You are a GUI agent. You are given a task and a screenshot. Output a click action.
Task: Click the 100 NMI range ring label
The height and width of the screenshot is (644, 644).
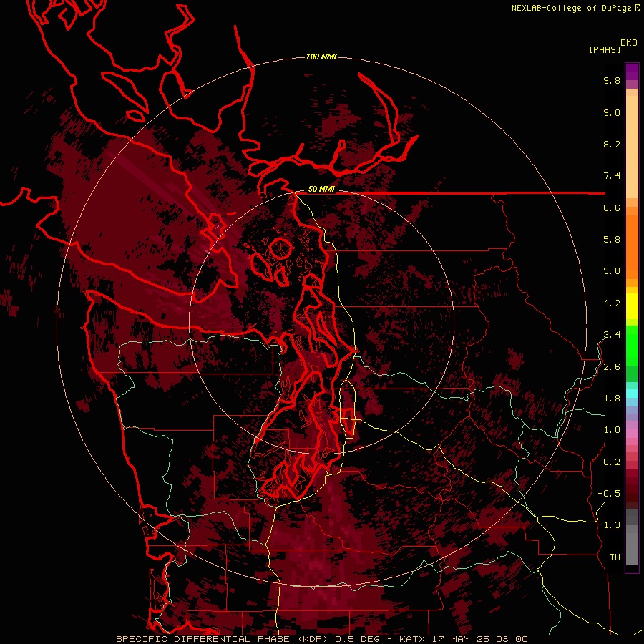(x=321, y=57)
